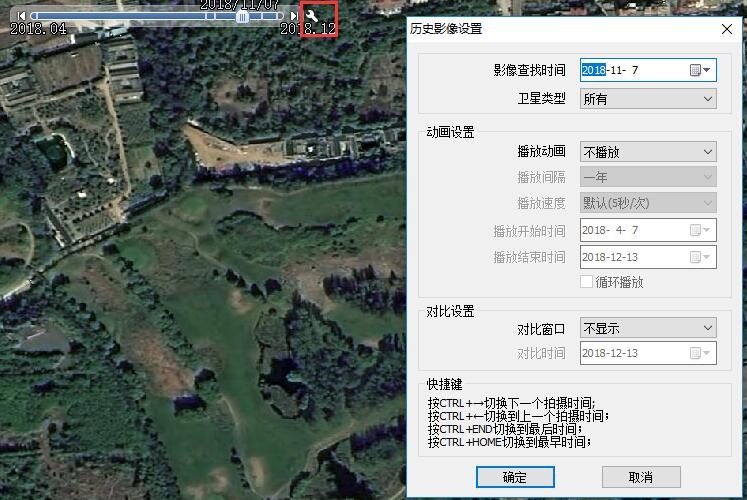Image resolution: width=747 pixels, height=500 pixels.
Task: Click the 播放开始时间 date field
Action: 648,230
